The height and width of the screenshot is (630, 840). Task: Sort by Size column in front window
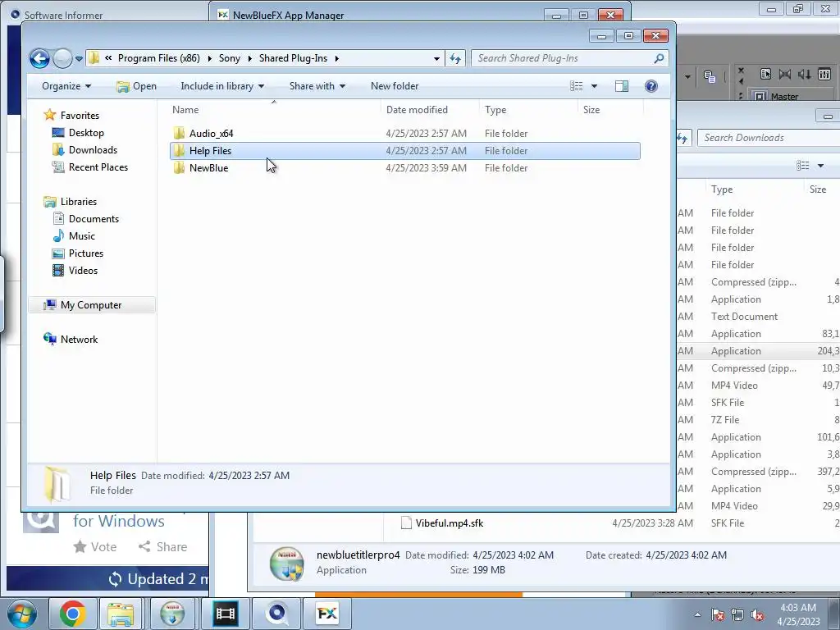pyautogui.click(x=591, y=110)
